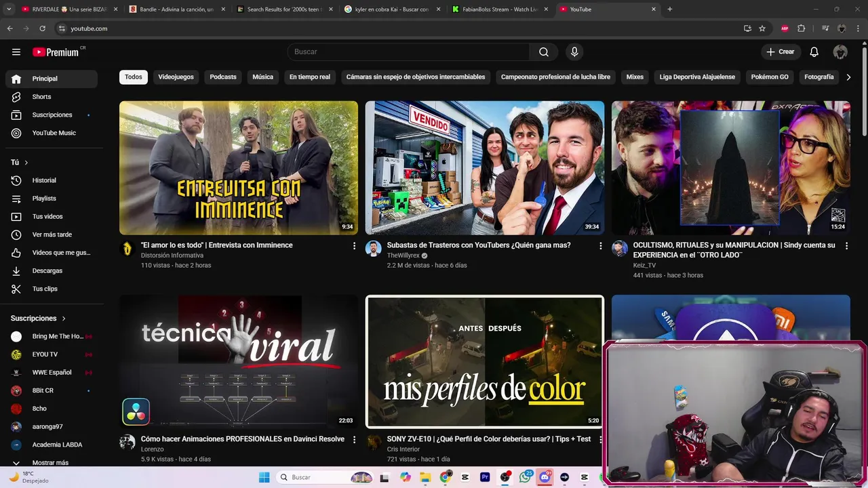Go to Principal in the sidebar
Image resolution: width=868 pixels, height=488 pixels.
(x=52, y=79)
